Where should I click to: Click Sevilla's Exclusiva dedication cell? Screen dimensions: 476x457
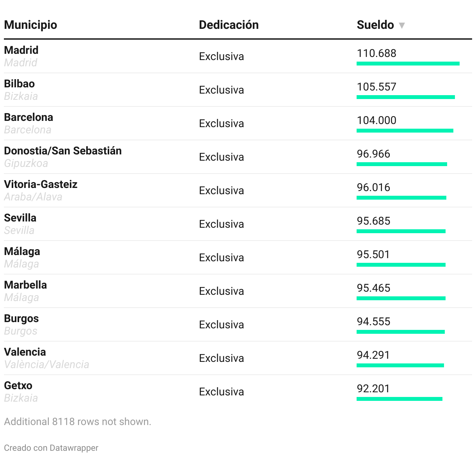[221, 224]
